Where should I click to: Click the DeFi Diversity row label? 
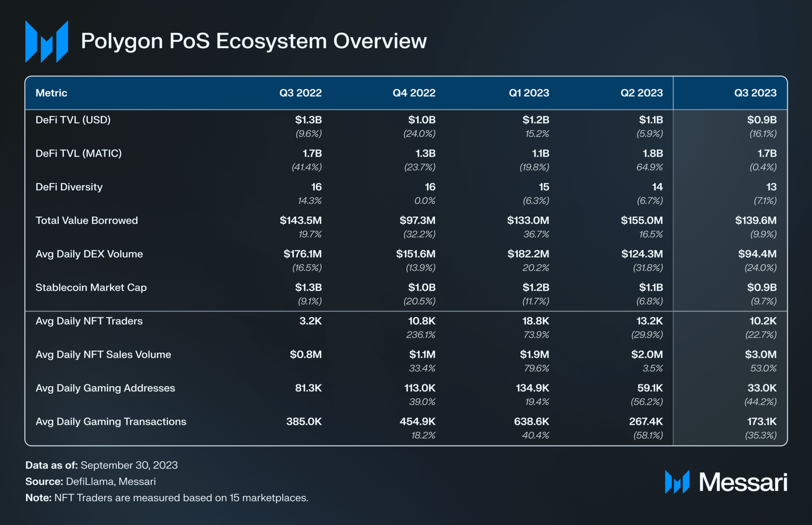click(x=69, y=187)
